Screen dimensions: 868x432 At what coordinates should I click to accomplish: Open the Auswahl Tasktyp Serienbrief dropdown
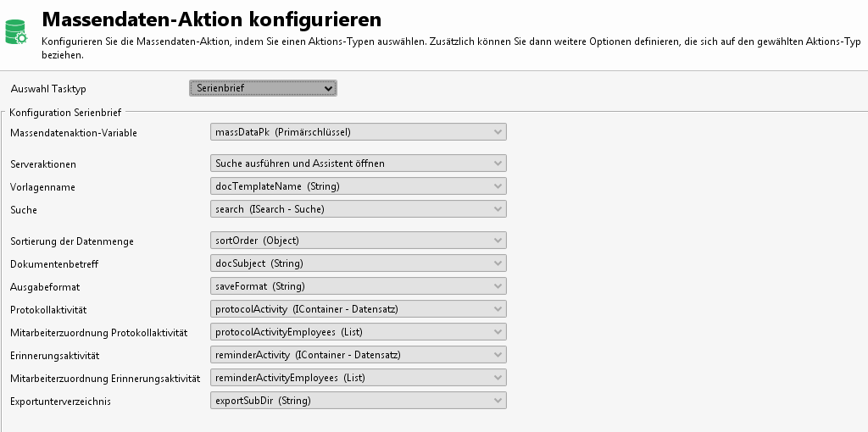coord(263,88)
